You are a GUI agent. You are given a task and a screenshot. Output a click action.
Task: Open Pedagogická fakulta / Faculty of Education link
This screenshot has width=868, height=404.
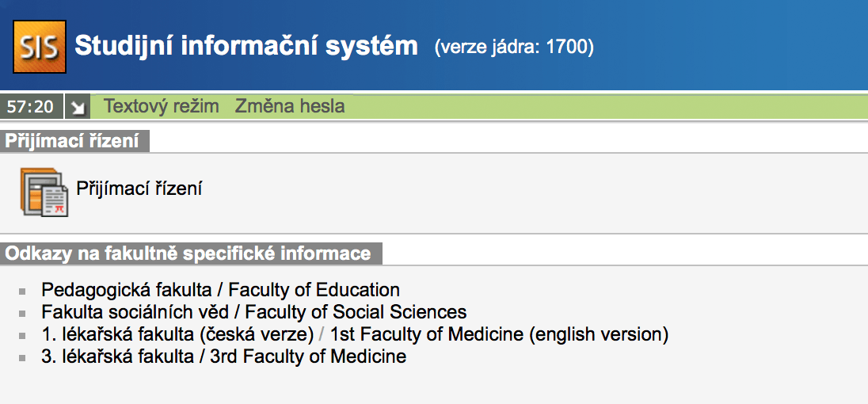coord(220,290)
